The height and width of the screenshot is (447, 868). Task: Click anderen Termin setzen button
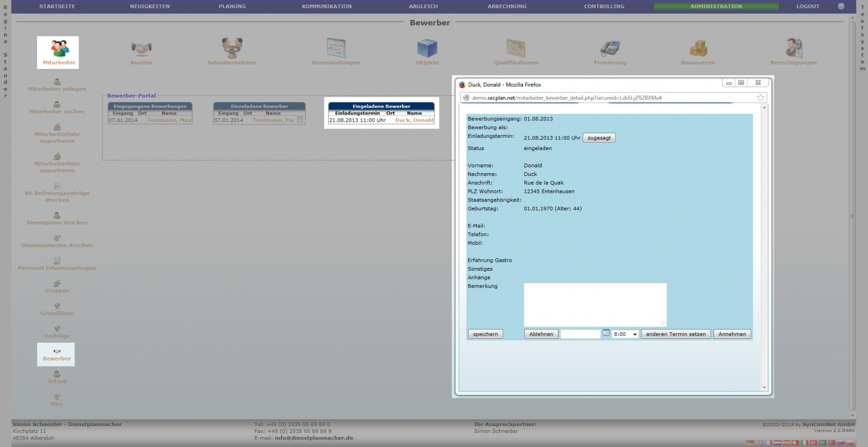point(676,334)
